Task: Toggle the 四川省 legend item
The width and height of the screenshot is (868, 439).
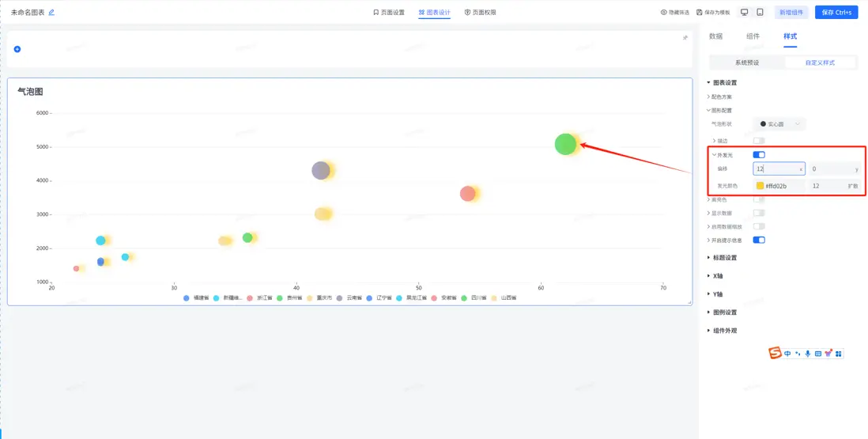Action: pyautogui.click(x=474, y=298)
